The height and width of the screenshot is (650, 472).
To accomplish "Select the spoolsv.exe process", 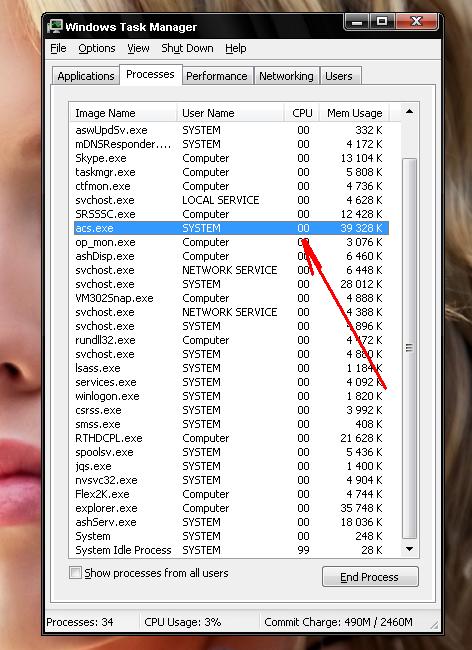I will [229, 452].
